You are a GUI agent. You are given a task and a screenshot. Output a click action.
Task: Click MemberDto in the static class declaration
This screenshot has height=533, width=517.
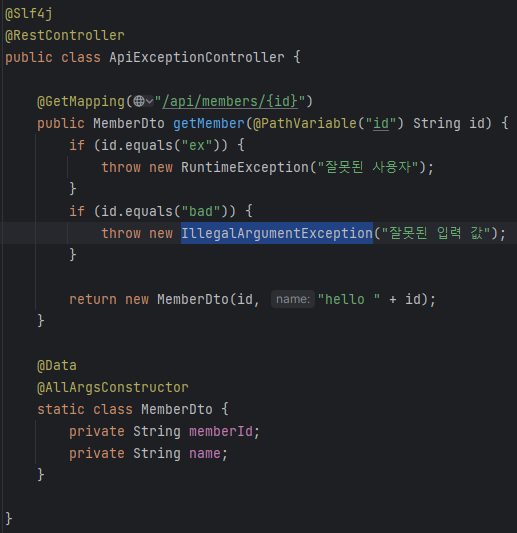coord(177,409)
